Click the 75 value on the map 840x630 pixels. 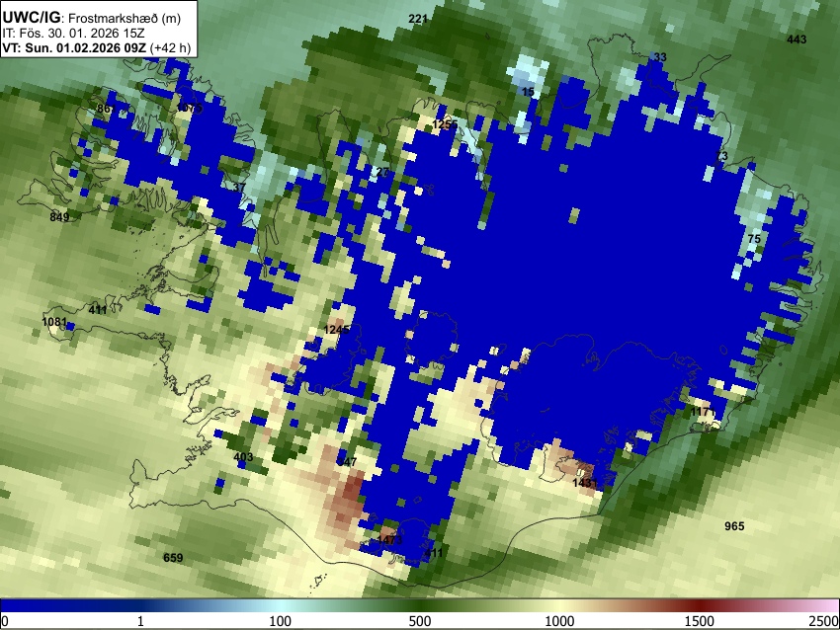(x=754, y=239)
